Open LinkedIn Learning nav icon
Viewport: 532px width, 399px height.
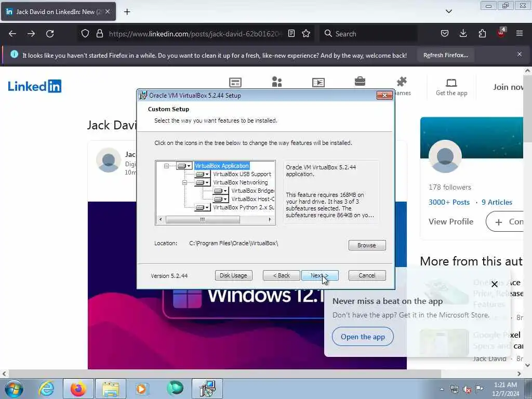click(x=318, y=83)
